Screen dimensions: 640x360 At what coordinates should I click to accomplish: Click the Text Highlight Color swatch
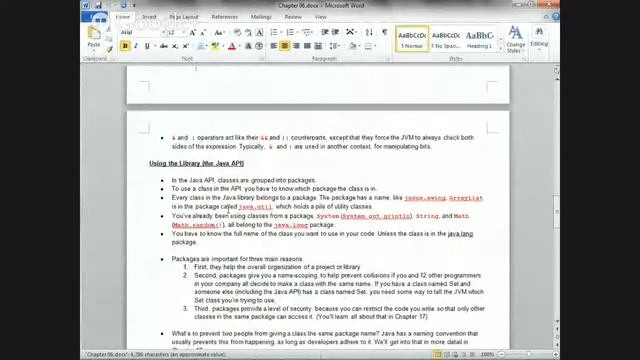pos(215,46)
